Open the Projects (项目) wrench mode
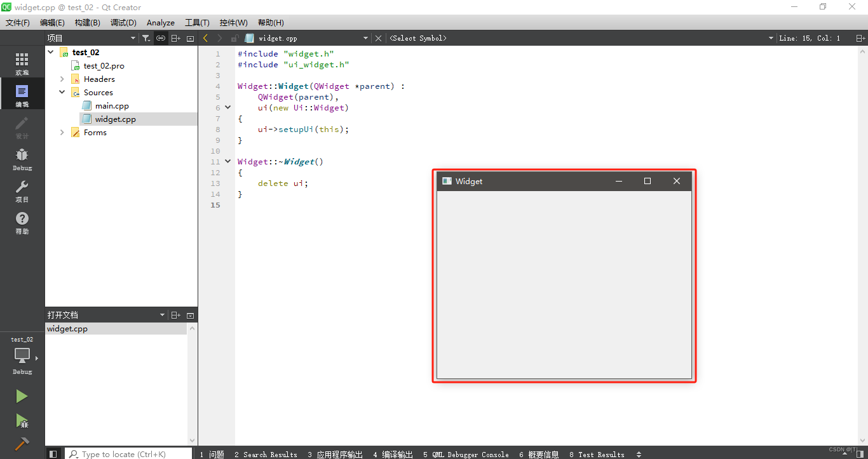Viewport: 868px width, 459px height. click(x=22, y=190)
